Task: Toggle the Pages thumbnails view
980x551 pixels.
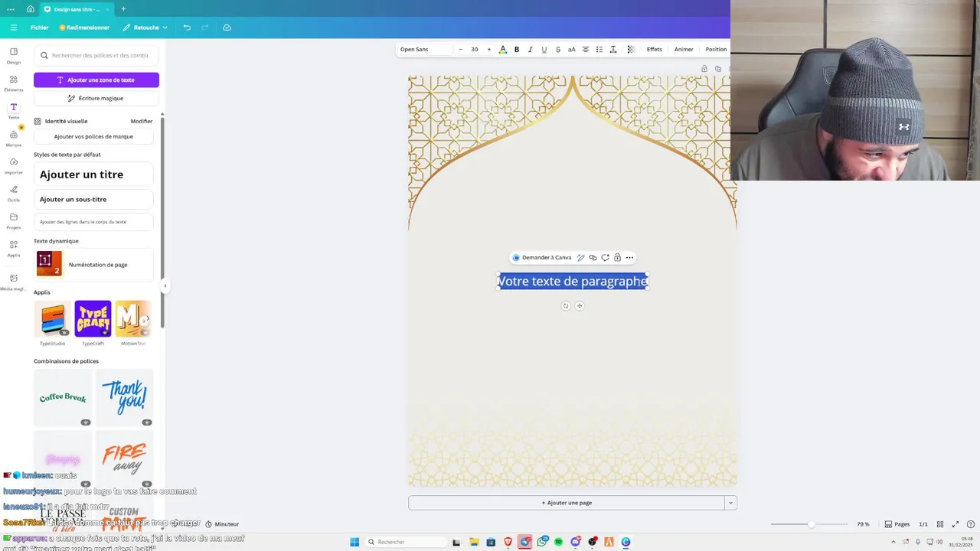Action: pos(897,524)
